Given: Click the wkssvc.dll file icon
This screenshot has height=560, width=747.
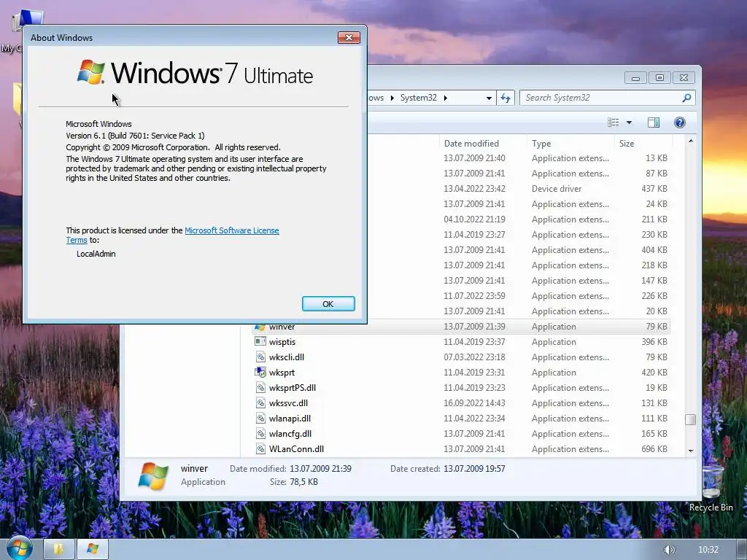Looking at the screenshot, I should click(260, 402).
